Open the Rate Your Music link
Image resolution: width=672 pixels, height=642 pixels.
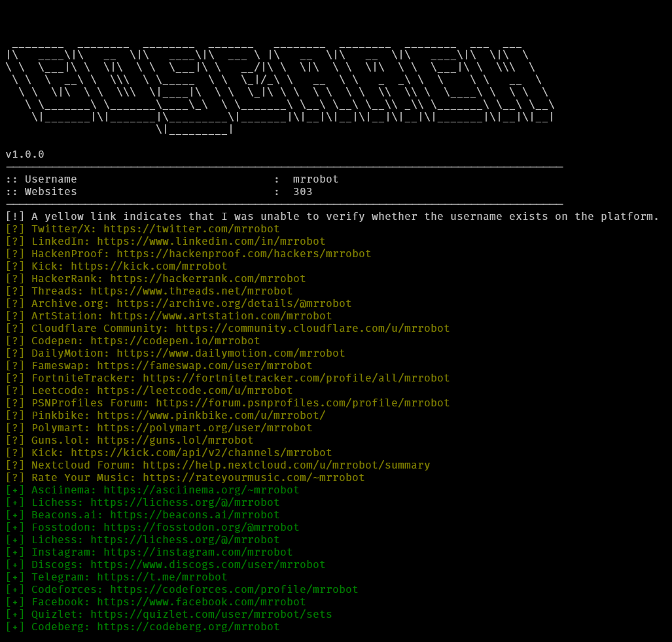click(x=249, y=477)
